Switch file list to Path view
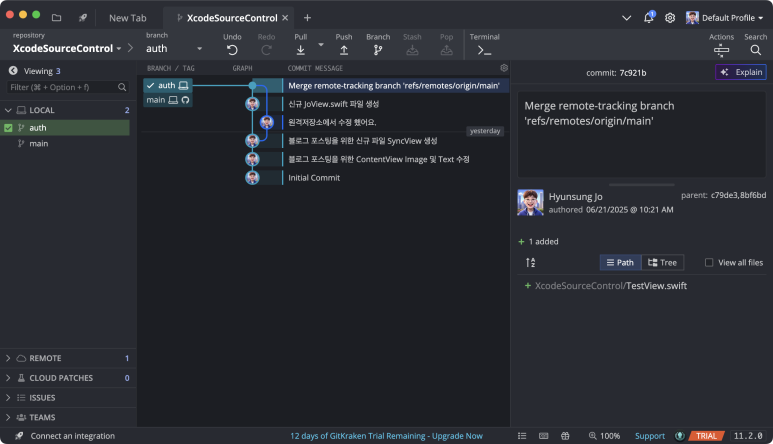Image resolution: width=773 pixels, height=444 pixels. [x=620, y=262]
